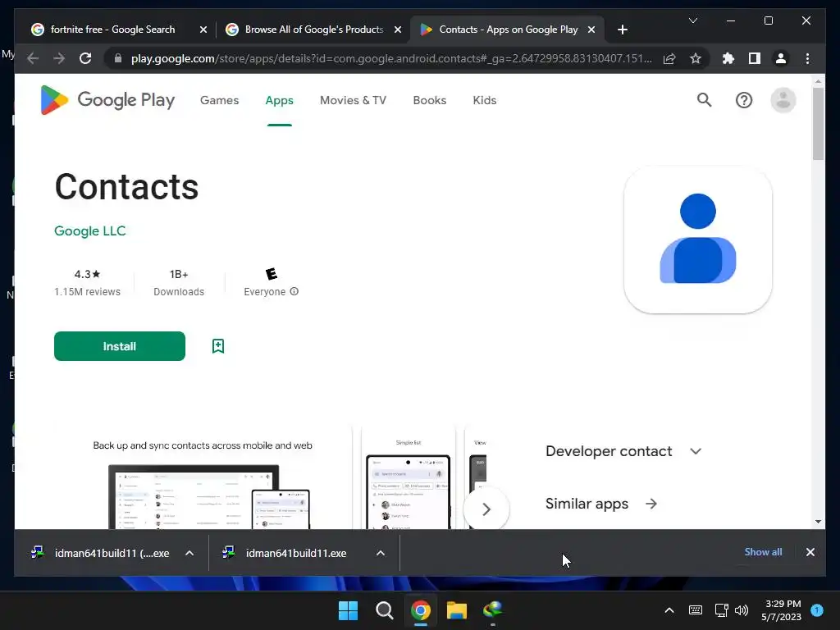Open Google Play search

(704, 100)
